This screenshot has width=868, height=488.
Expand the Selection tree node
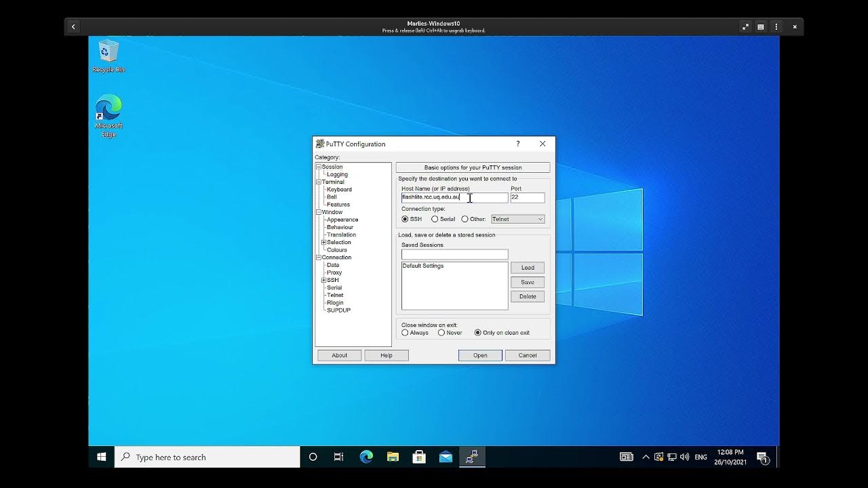[324, 242]
